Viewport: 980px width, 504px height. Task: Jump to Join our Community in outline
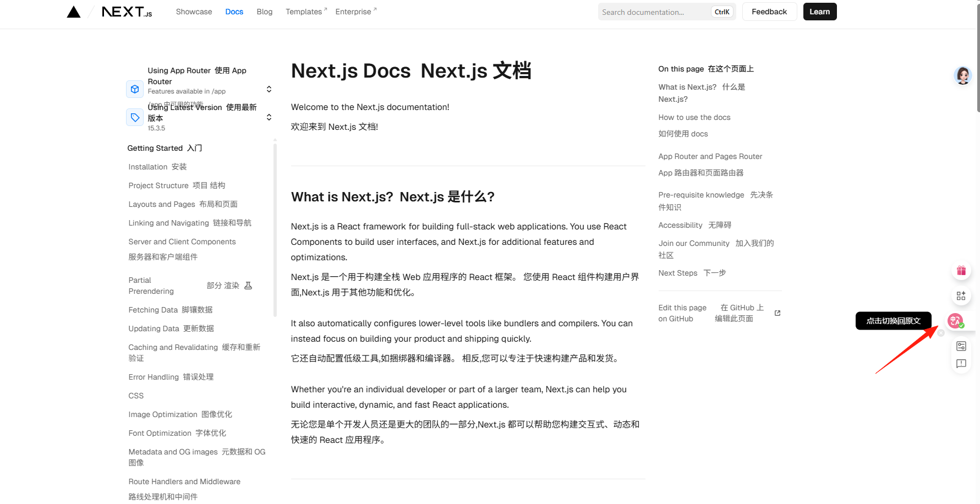(716, 249)
